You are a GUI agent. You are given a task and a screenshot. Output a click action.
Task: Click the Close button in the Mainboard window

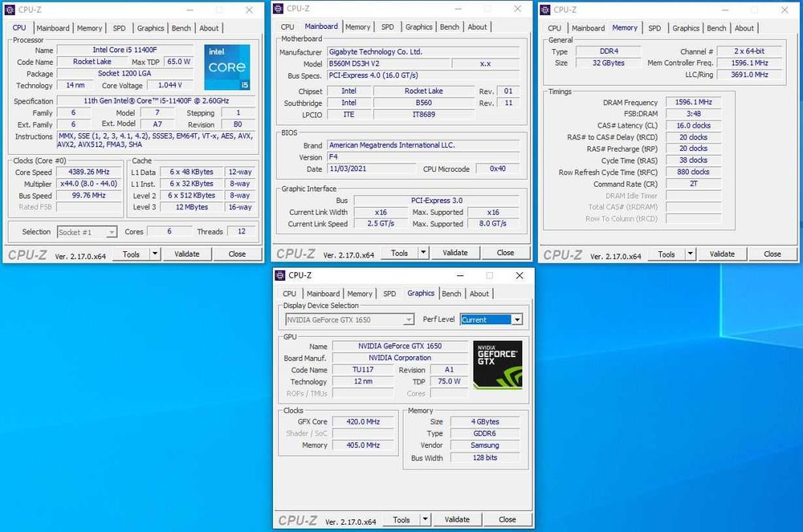coord(505,252)
